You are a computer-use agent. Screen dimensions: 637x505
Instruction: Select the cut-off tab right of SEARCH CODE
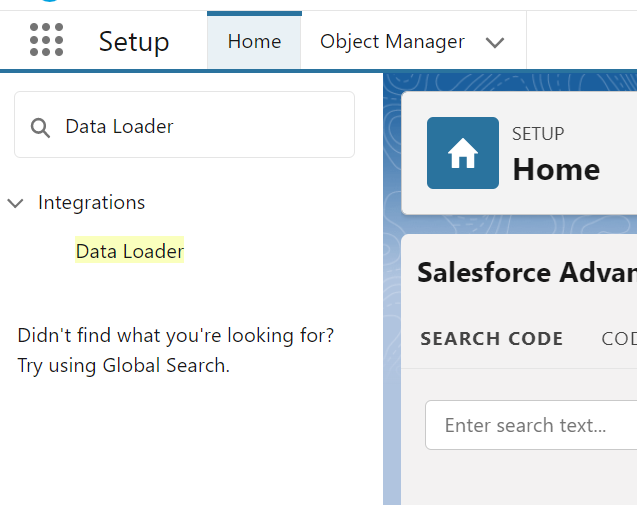(x=618, y=339)
